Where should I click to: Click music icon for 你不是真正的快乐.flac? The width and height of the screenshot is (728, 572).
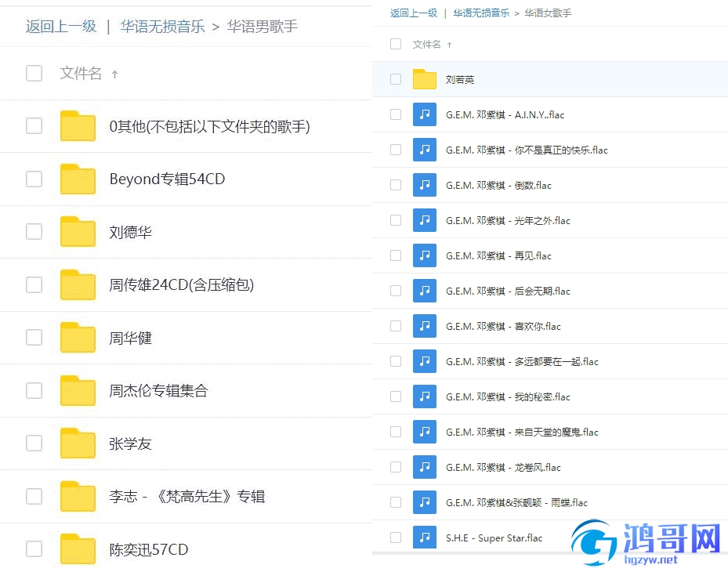425,150
